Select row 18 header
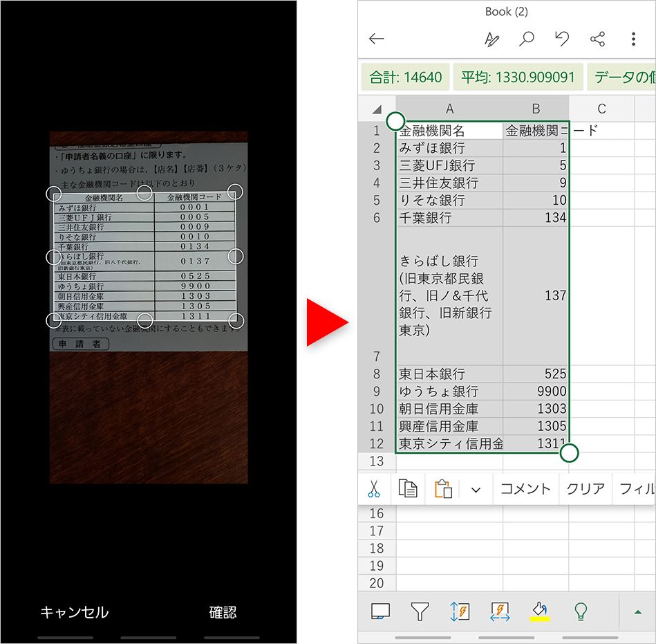Screen dimensions: 656x644 point(377,548)
